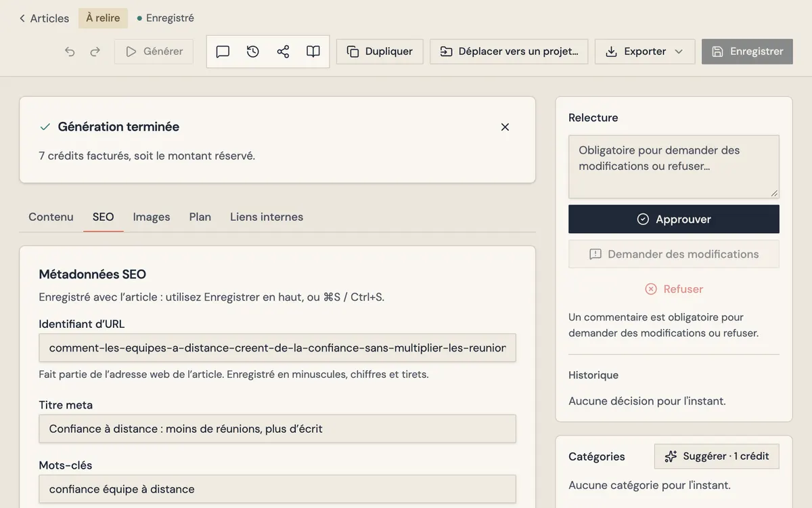
Task: Click the 'Aucune catégorie pour l'instant.' text
Action: 650,485
